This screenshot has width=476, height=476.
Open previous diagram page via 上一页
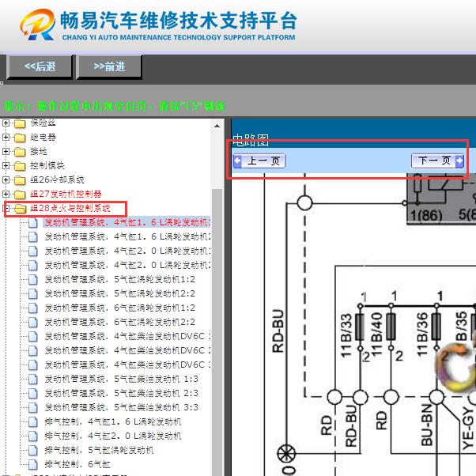click(259, 161)
